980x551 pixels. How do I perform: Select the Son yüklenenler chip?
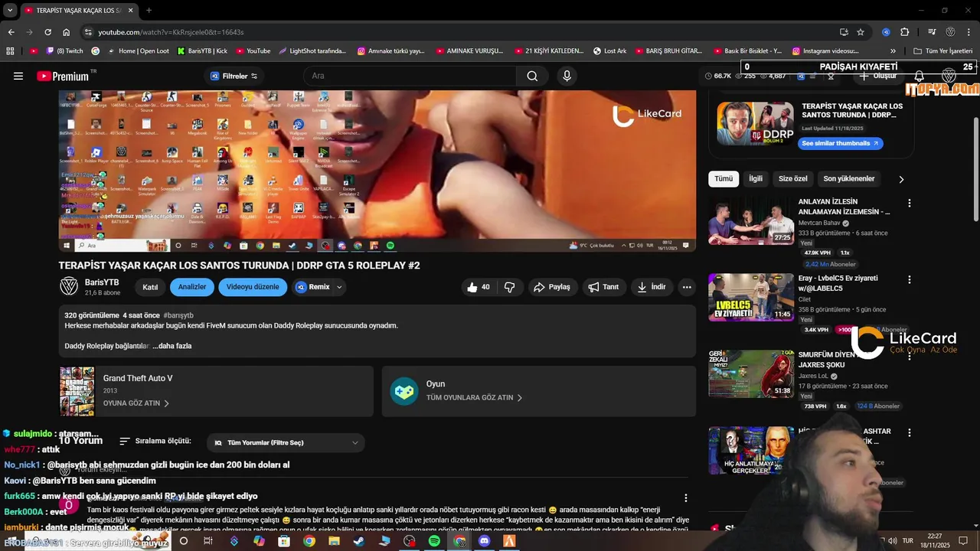point(849,179)
